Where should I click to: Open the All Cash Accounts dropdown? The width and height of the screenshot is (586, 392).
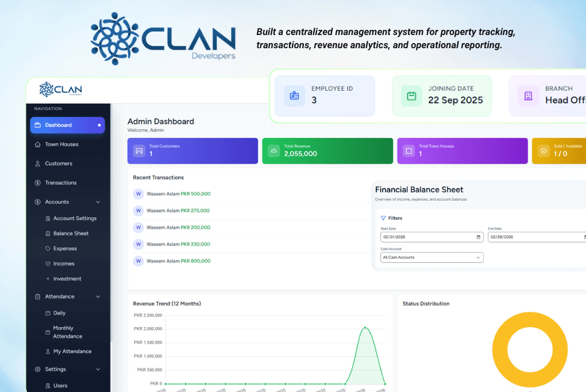431,257
